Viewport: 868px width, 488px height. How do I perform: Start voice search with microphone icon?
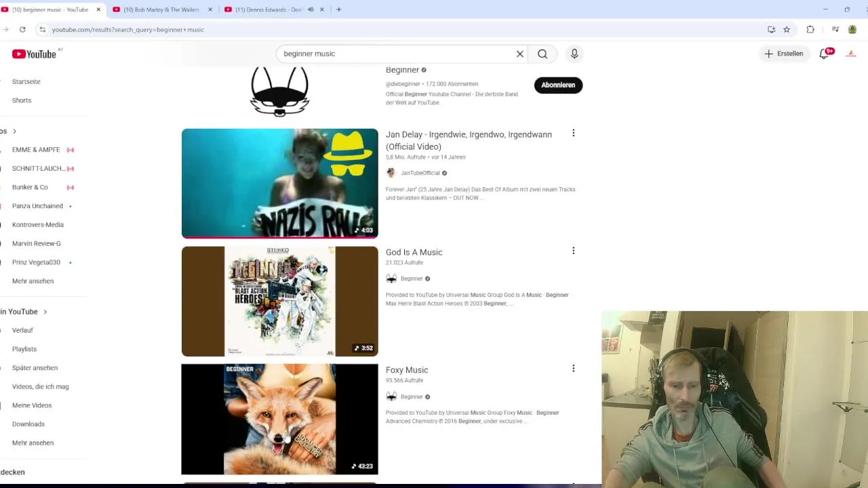coord(574,54)
